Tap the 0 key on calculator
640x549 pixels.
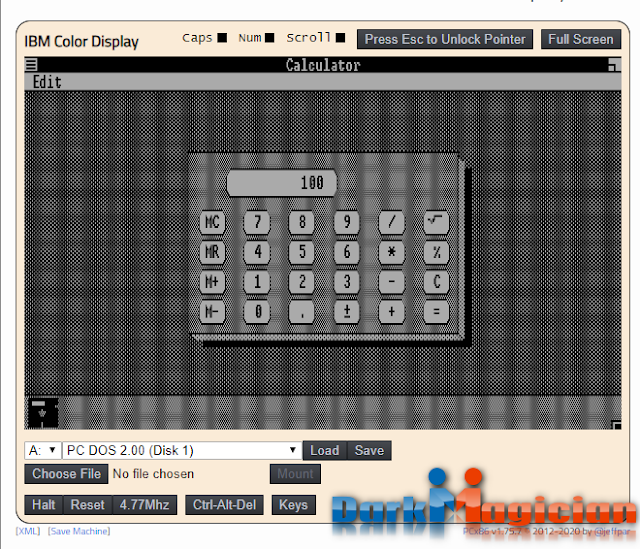coord(257,312)
